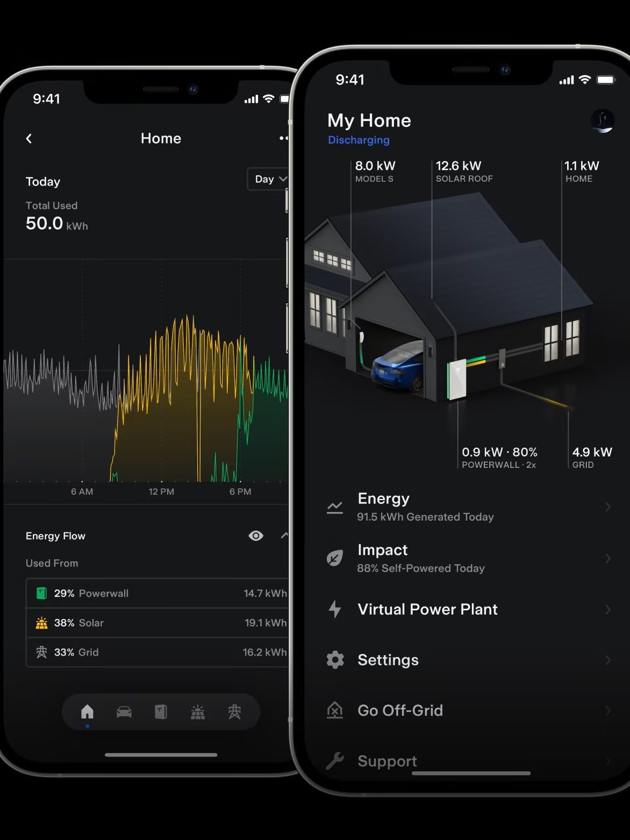Select the Solar panel icon in Used From
The height and width of the screenshot is (840, 630).
[x=41, y=623]
